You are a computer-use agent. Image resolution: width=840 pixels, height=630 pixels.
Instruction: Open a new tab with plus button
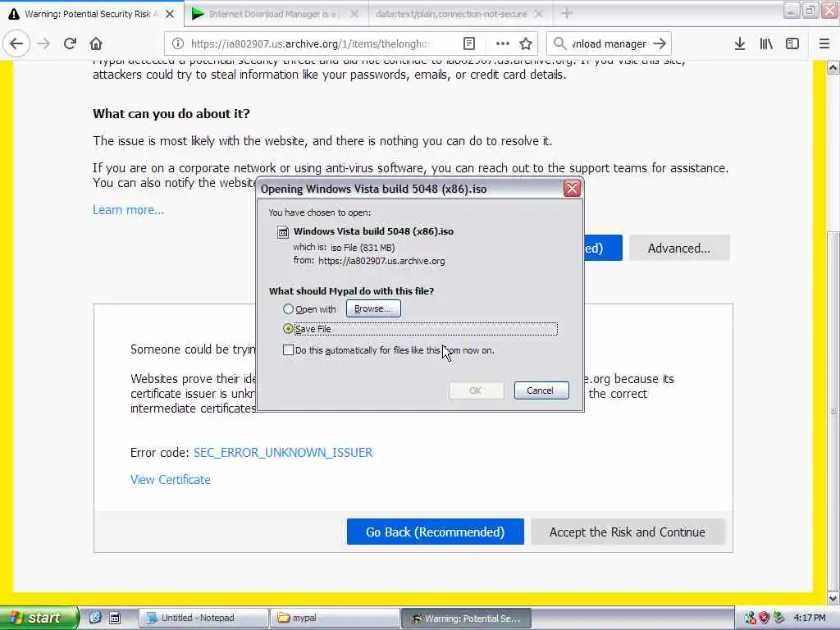tap(567, 13)
